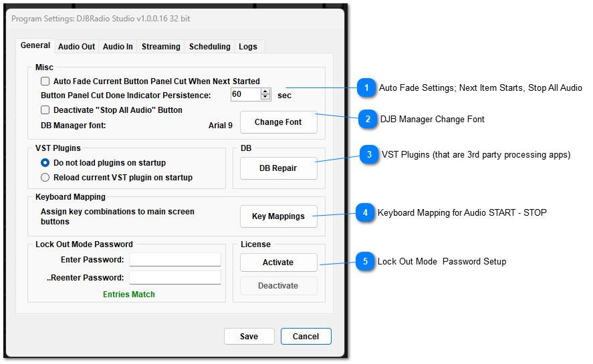The height and width of the screenshot is (364, 593).
Task: Click the Entries Match status text
Action: [x=129, y=295]
